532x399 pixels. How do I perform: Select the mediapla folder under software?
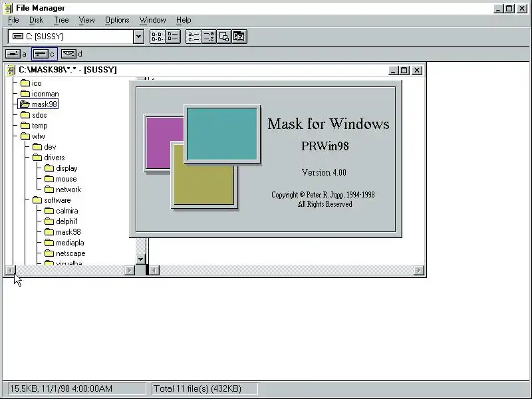(65, 243)
